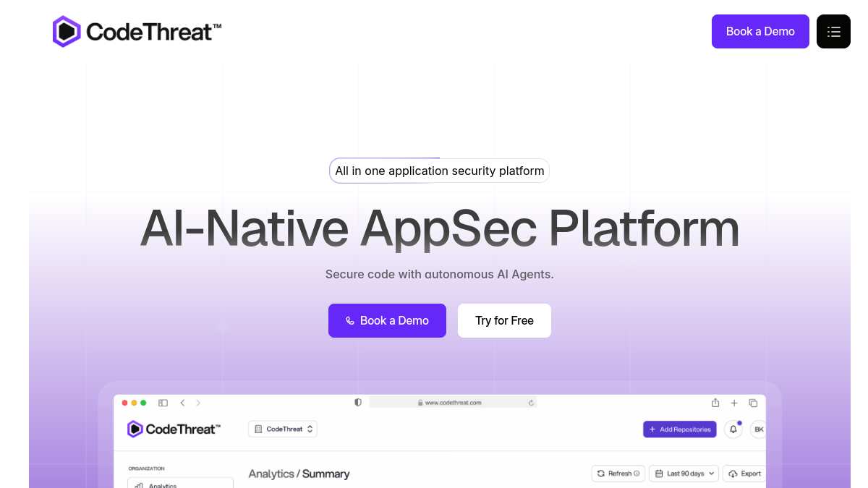Click the green window dot in the mock browser
This screenshot has height=488, width=868.
[x=143, y=403]
